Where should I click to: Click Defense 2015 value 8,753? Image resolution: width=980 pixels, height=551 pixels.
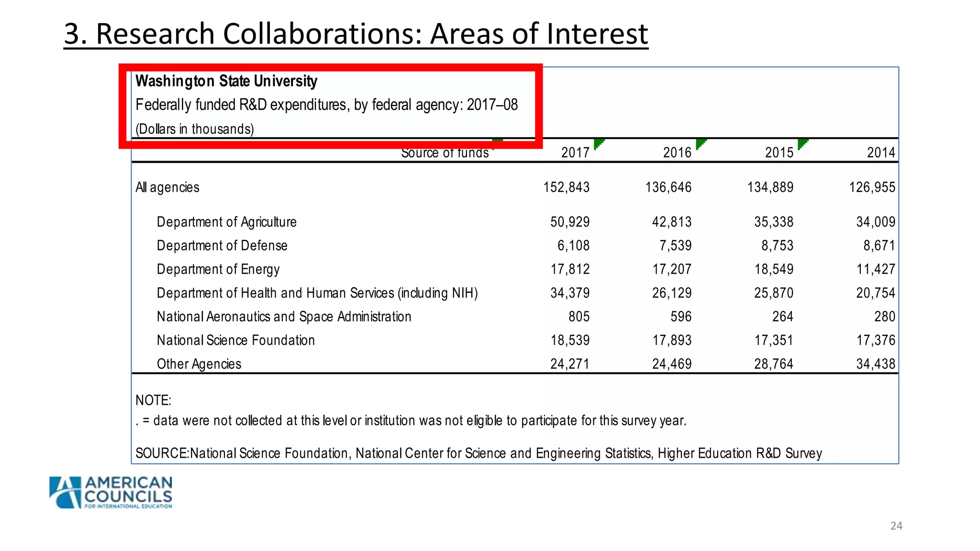[x=777, y=245]
